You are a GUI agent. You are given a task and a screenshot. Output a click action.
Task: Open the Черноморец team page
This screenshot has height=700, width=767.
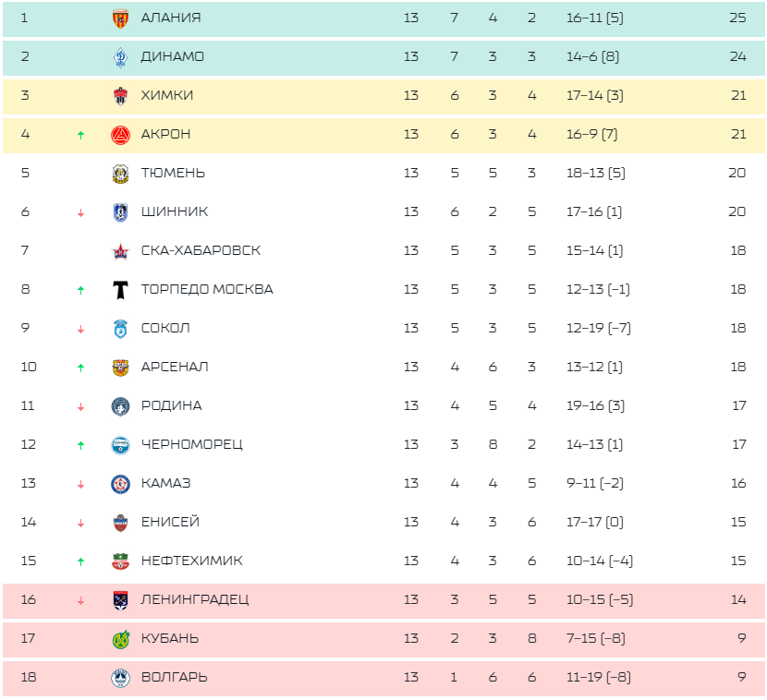[191, 444]
